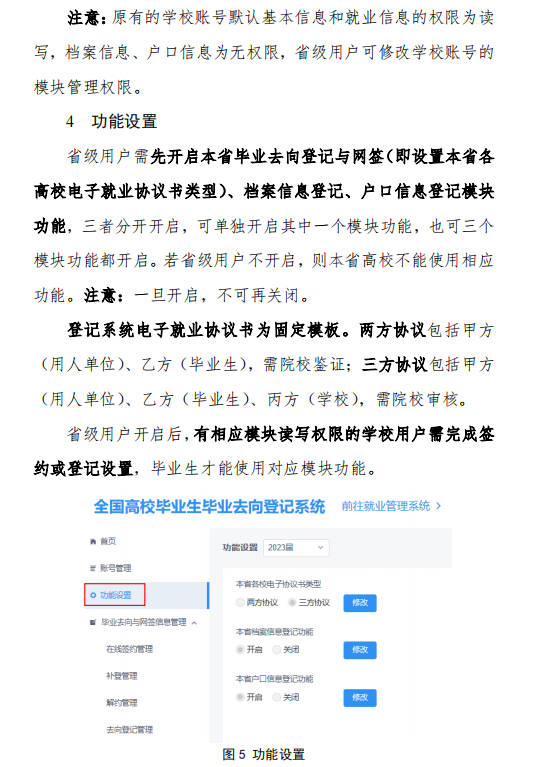Viewport: 533px width, 767px height.
Task: Open the 在线签约管理 menu item
Action: click(x=130, y=649)
